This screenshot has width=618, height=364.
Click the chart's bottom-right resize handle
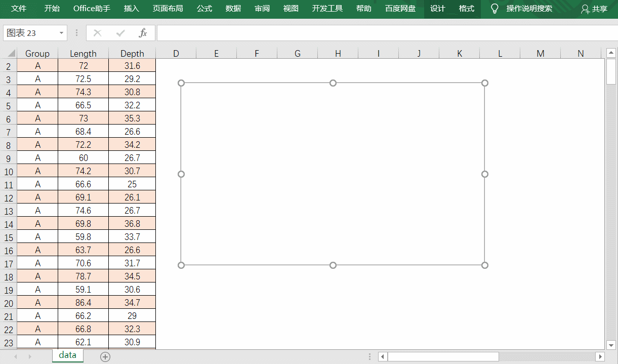click(485, 265)
